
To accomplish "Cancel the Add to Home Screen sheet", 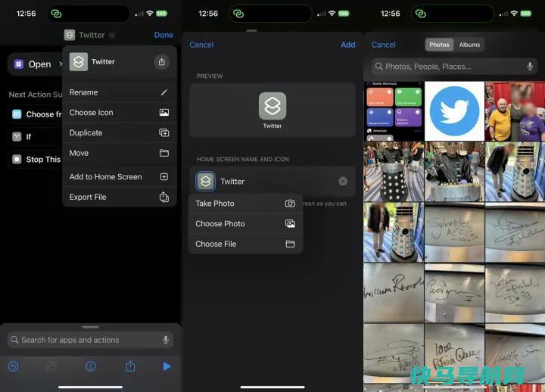I will tap(201, 45).
